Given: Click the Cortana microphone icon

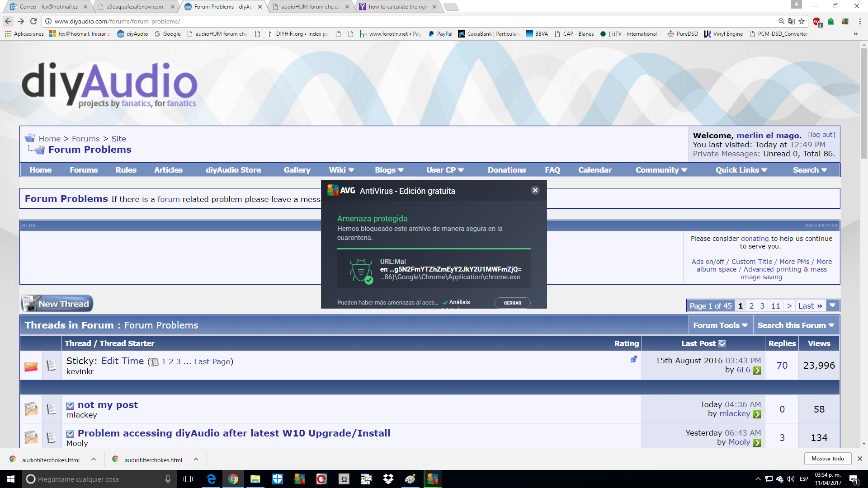Looking at the screenshot, I should click(168, 479).
